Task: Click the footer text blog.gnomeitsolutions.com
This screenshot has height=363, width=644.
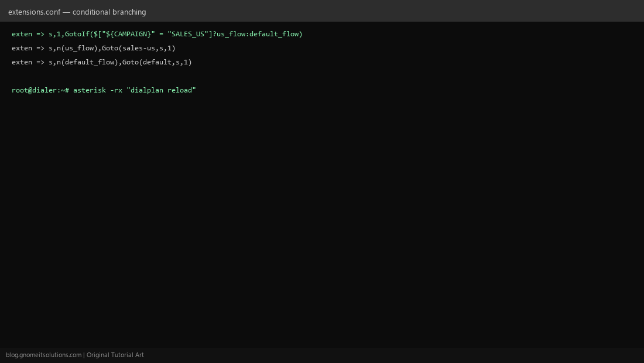Action: (43, 355)
